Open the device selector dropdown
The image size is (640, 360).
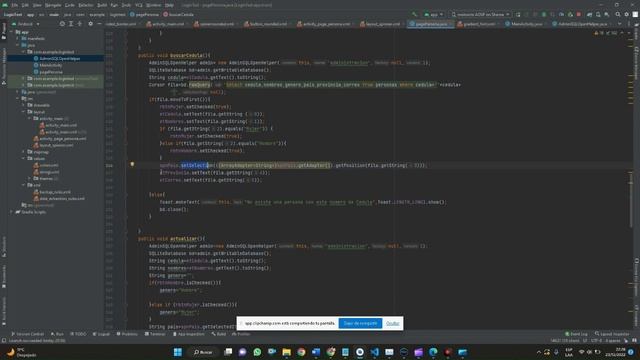click(480, 14)
